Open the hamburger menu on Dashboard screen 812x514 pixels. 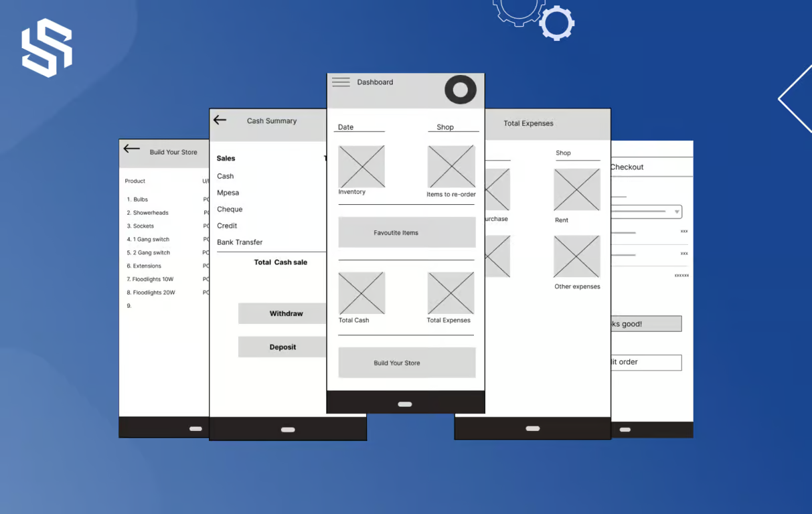click(x=341, y=82)
